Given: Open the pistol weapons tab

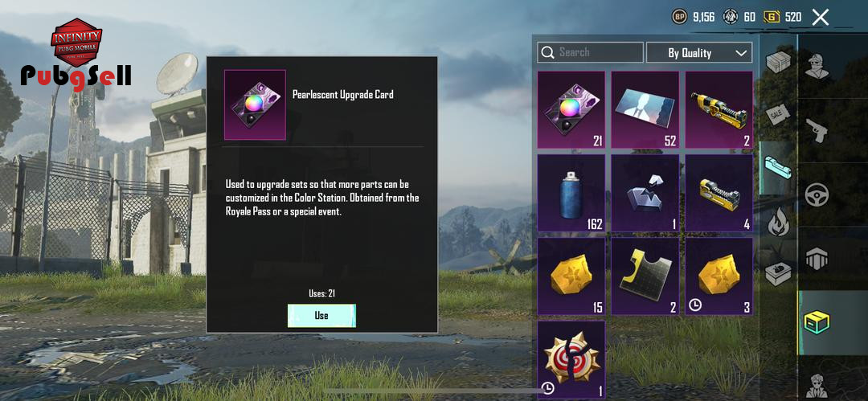Looking at the screenshot, I should tap(817, 130).
